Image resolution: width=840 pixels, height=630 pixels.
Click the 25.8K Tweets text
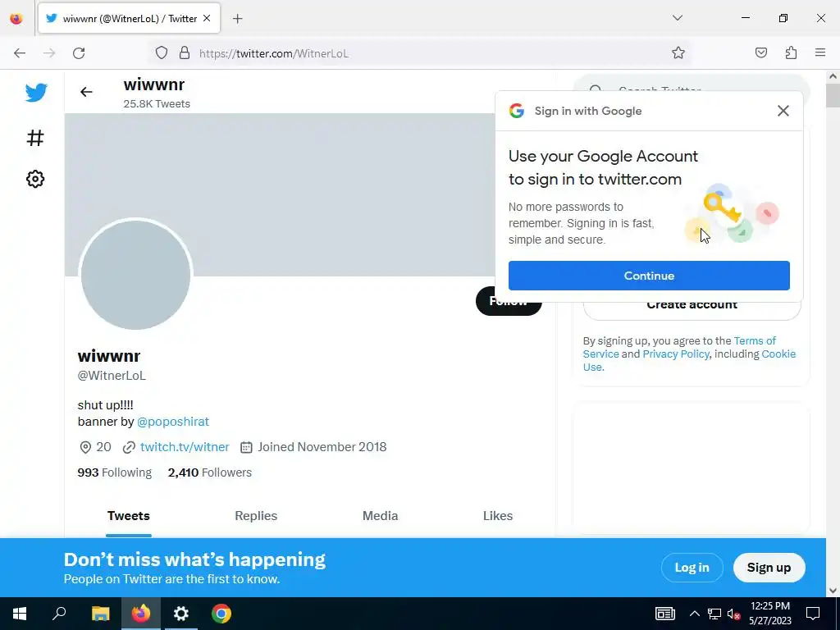[157, 104]
